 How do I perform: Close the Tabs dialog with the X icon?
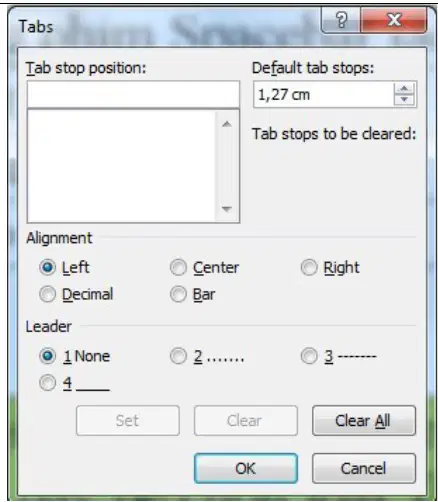[394, 20]
